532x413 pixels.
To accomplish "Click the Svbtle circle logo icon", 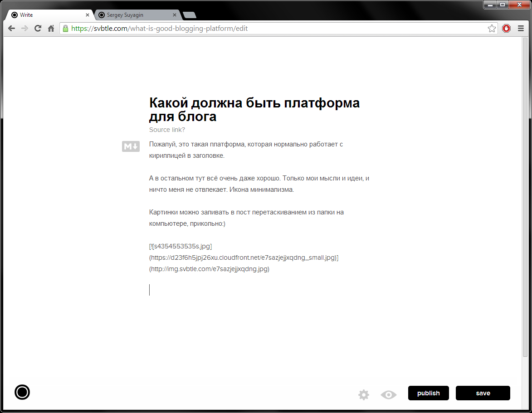I will click(22, 392).
